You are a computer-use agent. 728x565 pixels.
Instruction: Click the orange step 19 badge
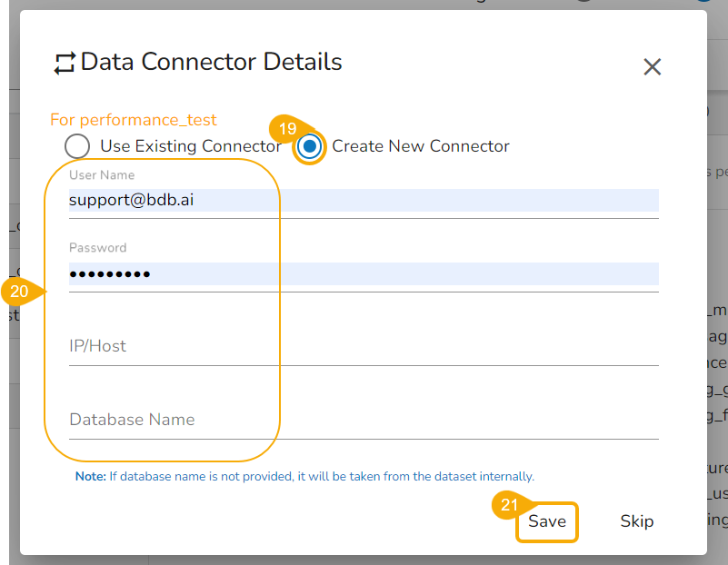pos(287,129)
